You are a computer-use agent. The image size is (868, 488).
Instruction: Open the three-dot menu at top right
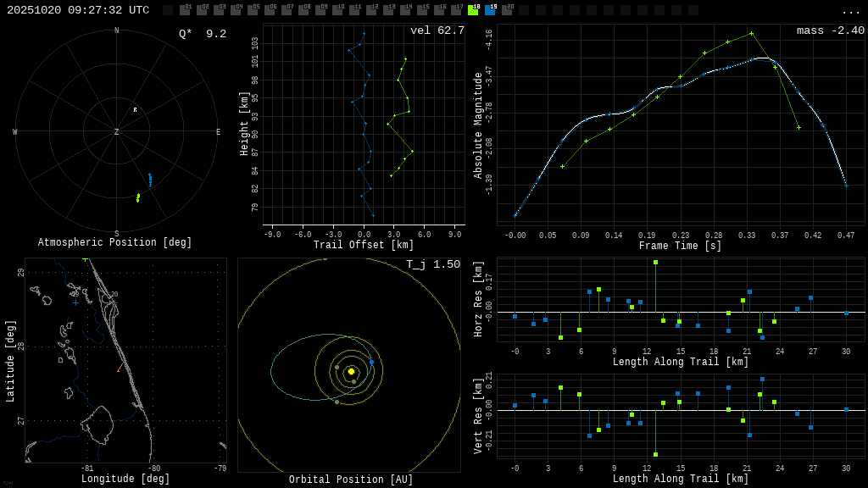coord(850,11)
